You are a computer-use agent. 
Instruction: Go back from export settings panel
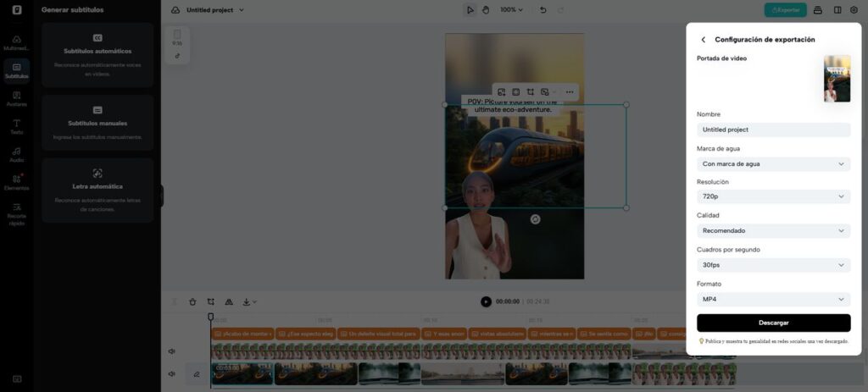pyautogui.click(x=703, y=40)
